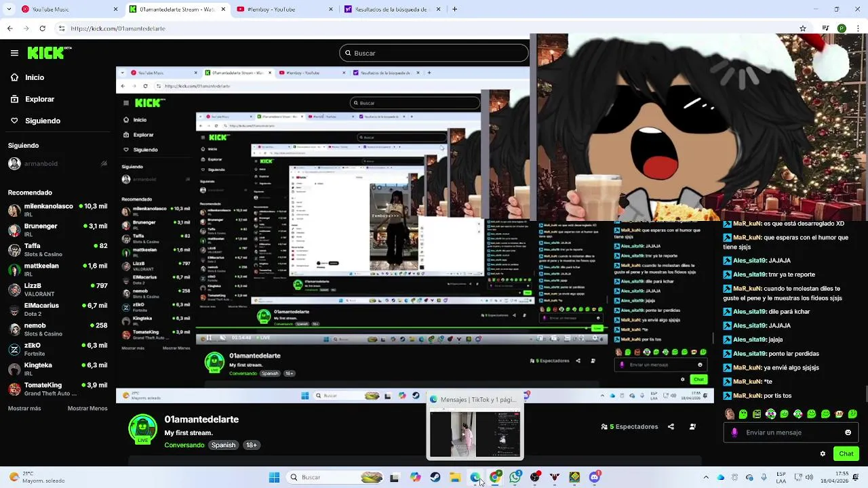Open recommended channel nemob

(57, 329)
